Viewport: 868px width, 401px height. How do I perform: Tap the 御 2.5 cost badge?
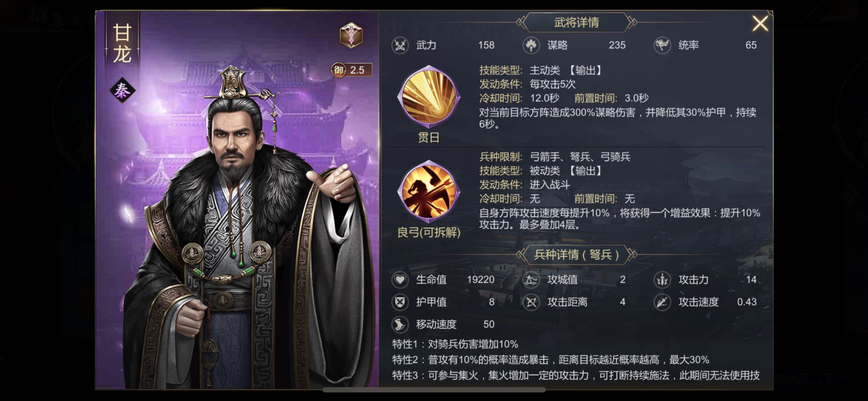pyautogui.click(x=351, y=70)
